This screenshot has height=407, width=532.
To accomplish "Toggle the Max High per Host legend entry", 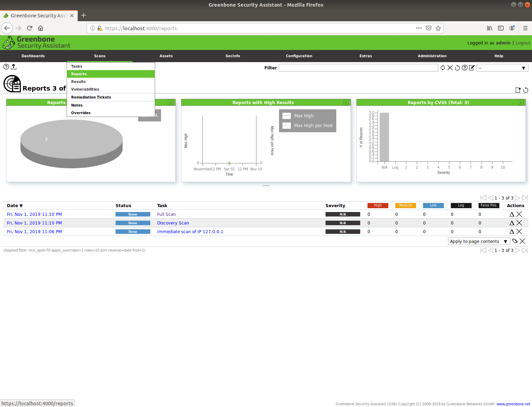I will (x=313, y=126).
